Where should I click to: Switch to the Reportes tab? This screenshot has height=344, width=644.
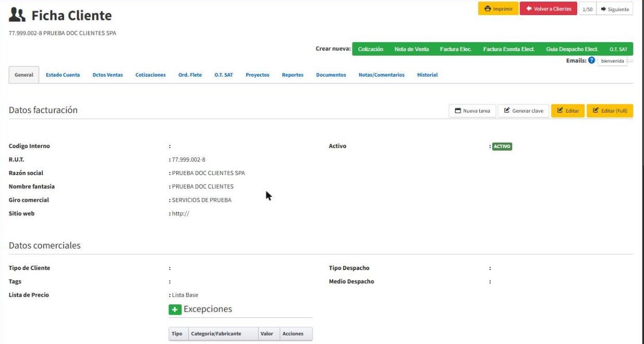click(x=293, y=75)
